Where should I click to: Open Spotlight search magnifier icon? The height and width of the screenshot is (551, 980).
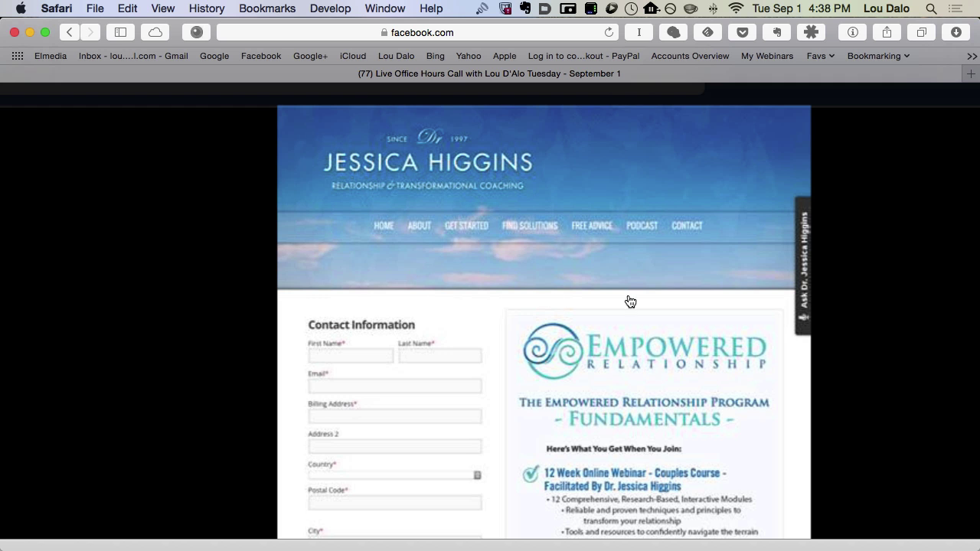[931, 8]
